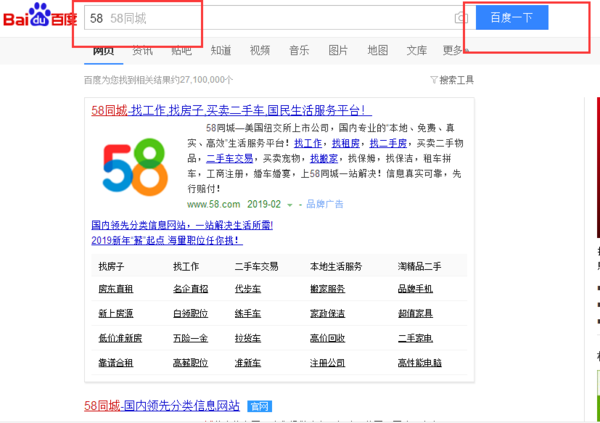Open the 品牌手机 link
Viewport: 600px width, 423px height.
pyautogui.click(x=415, y=289)
